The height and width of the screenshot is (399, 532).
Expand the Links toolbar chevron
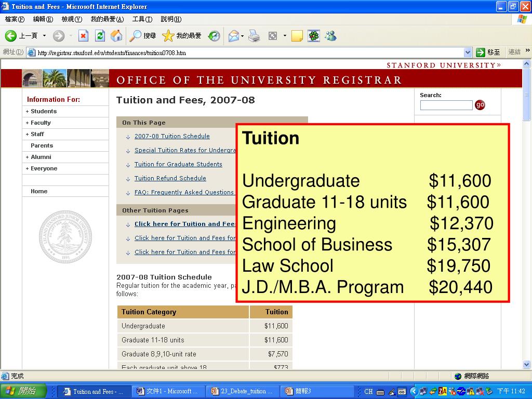528,50
